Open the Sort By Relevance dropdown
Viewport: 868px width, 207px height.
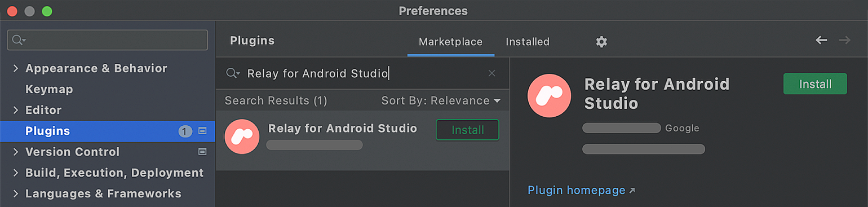pyautogui.click(x=441, y=101)
